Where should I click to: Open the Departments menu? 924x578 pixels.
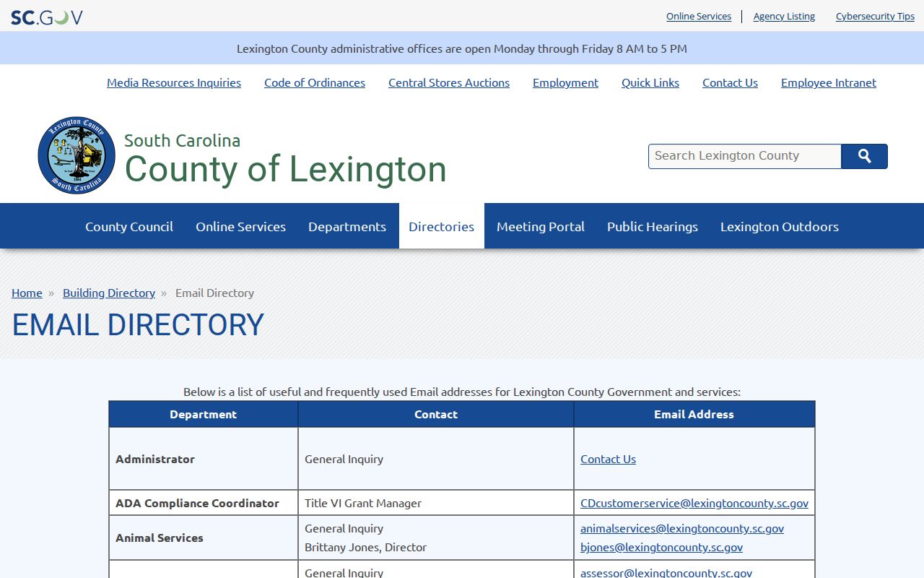tap(347, 226)
